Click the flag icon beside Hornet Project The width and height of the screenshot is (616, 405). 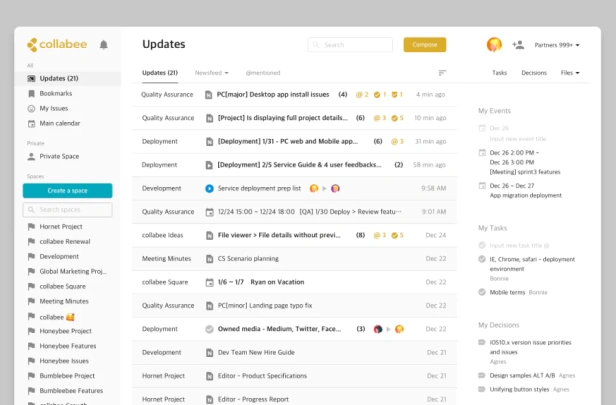(31, 227)
